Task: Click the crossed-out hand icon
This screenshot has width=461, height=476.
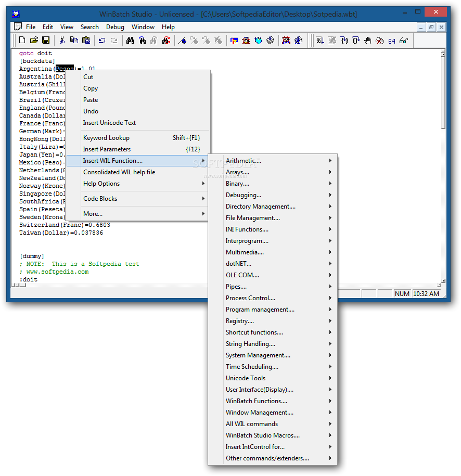Action: (x=380, y=40)
